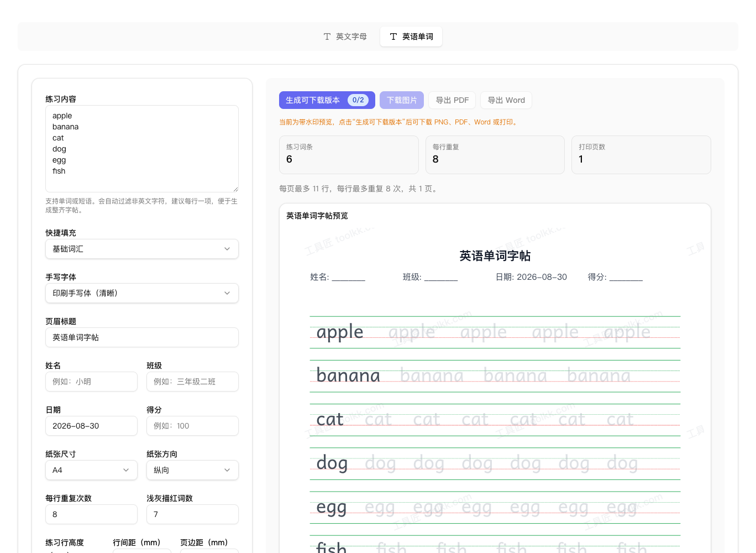Click the 日期 field showing 2026-08-30
Image resolution: width=756 pixels, height=553 pixels.
(x=91, y=426)
